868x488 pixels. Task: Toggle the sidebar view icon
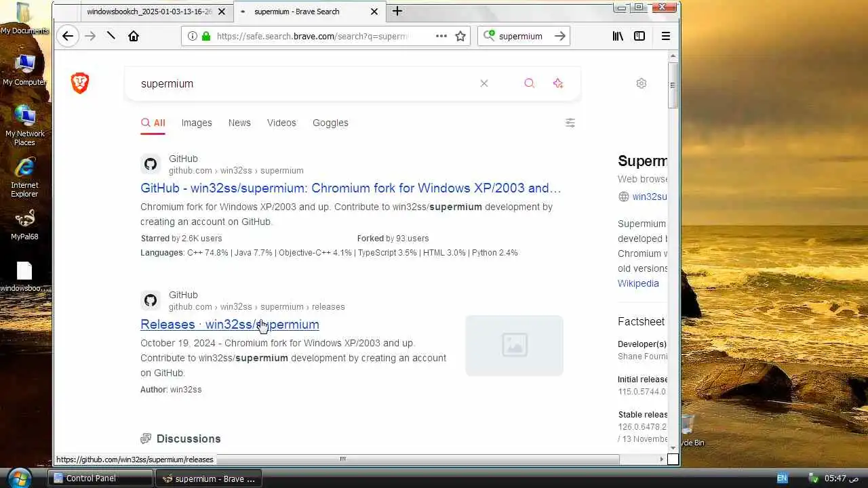pos(639,36)
